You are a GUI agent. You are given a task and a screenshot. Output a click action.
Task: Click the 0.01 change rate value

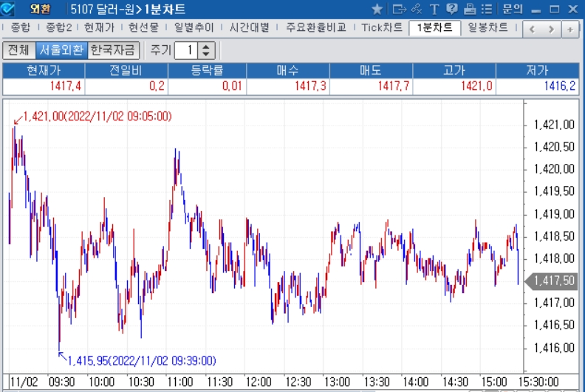click(232, 86)
